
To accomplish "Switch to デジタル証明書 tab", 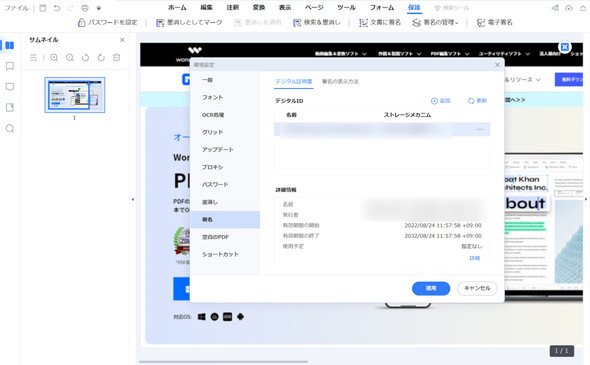I will point(293,82).
